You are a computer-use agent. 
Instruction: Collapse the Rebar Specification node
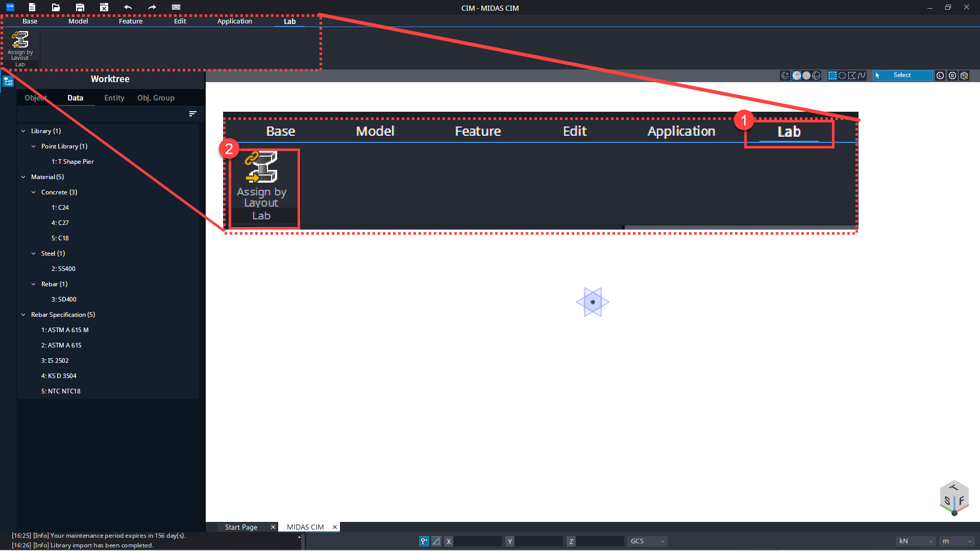tap(23, 315)
